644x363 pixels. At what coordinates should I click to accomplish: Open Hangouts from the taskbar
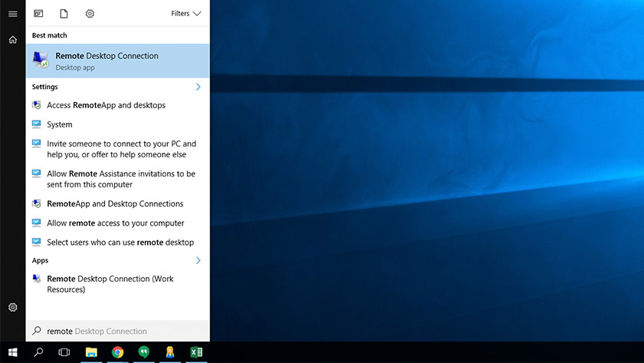pyautogui.click(x=143, y=352)
